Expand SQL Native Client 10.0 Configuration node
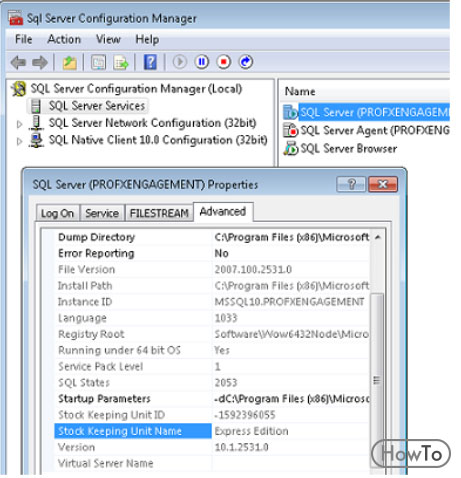The height and width of the screenshot is (478, 461). pos(19,141)
